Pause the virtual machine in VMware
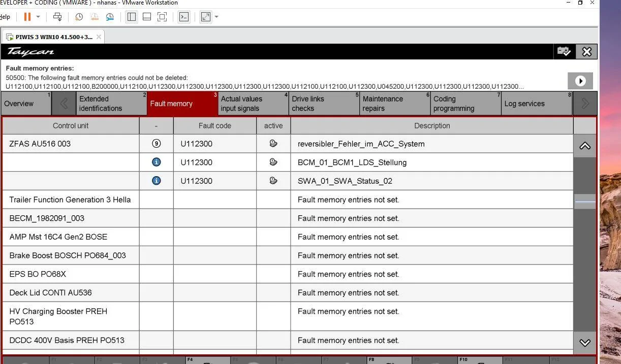Screen dimensions: 621x364 tap(27, 17)
